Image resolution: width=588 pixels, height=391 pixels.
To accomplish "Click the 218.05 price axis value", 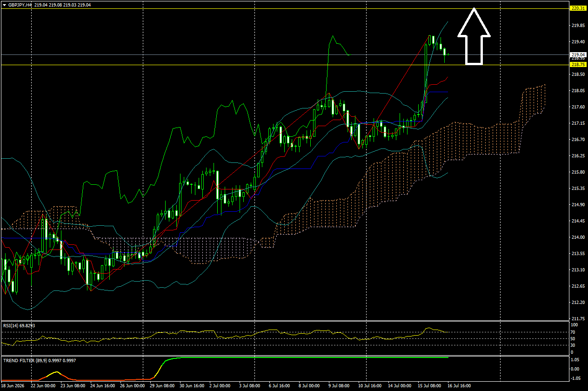I will (x=578, y=91).
